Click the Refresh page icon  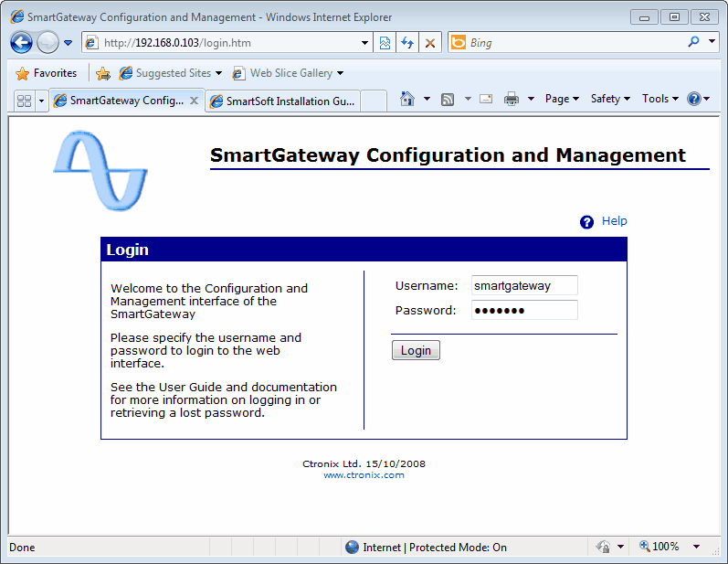pyautogui.click(x=407, y=43)
